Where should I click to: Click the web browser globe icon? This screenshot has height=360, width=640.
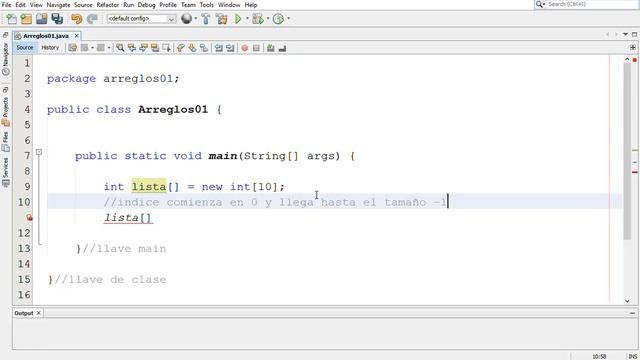click(x=186, y=18)
